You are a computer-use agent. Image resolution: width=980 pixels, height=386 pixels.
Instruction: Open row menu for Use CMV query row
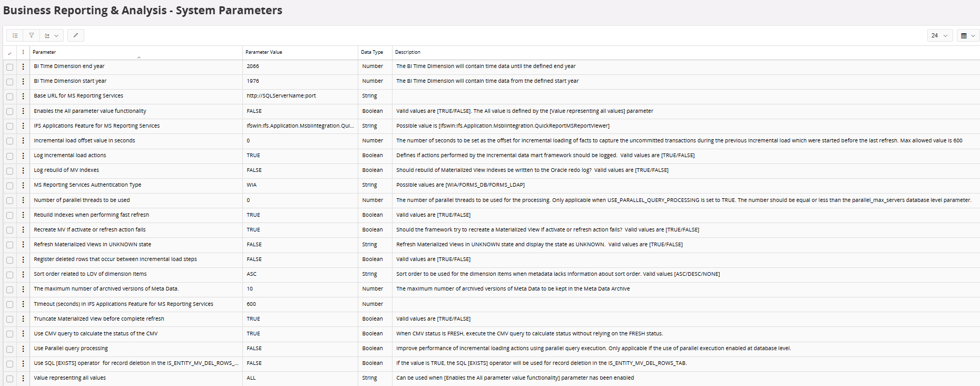coord(23,333)
